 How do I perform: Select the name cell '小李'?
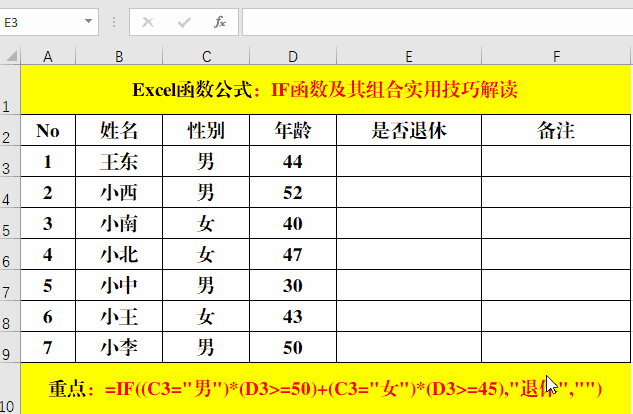[x=119, y=347]
